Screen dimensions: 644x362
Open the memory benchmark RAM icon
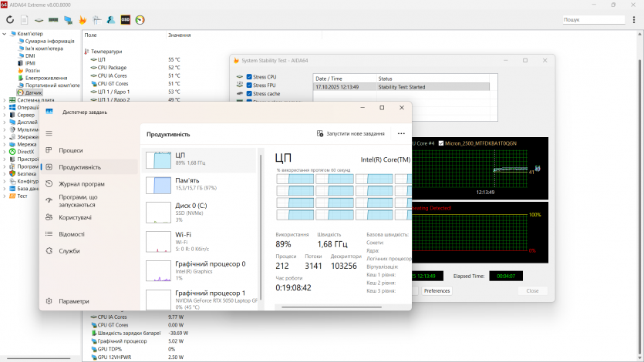coord(53,19)
